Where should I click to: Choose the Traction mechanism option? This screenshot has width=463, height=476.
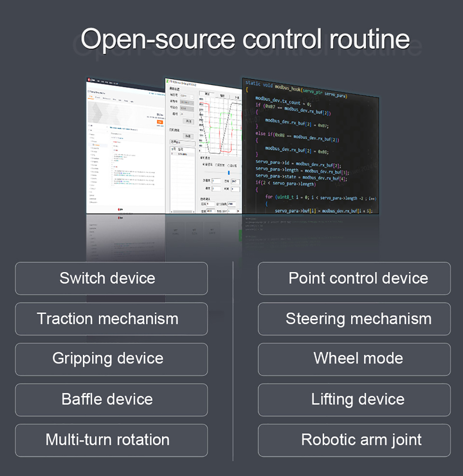pyautogui.click(x=111, y=319)
